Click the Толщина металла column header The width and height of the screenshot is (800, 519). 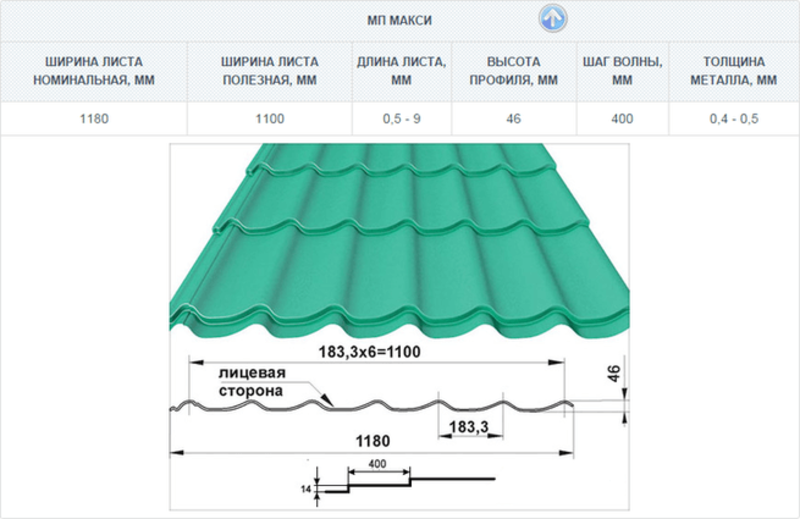(733, 71)
